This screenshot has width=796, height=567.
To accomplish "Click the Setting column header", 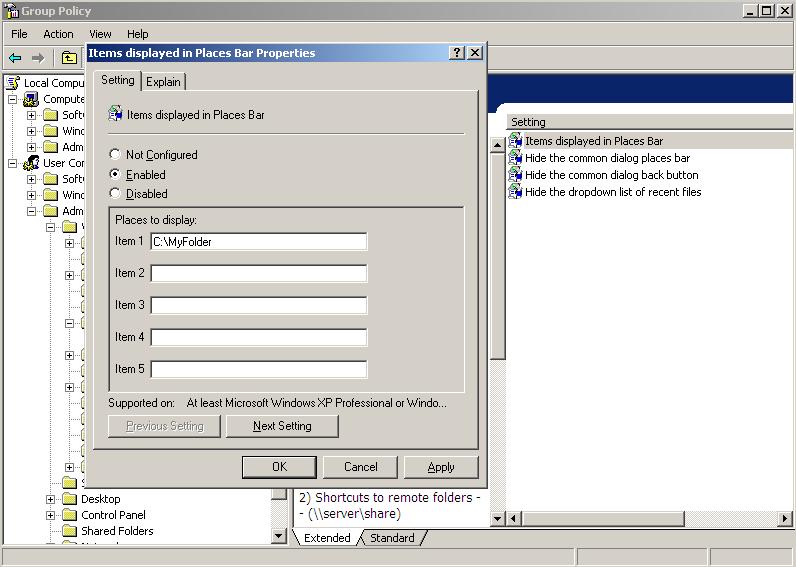I will pos(650,122).
